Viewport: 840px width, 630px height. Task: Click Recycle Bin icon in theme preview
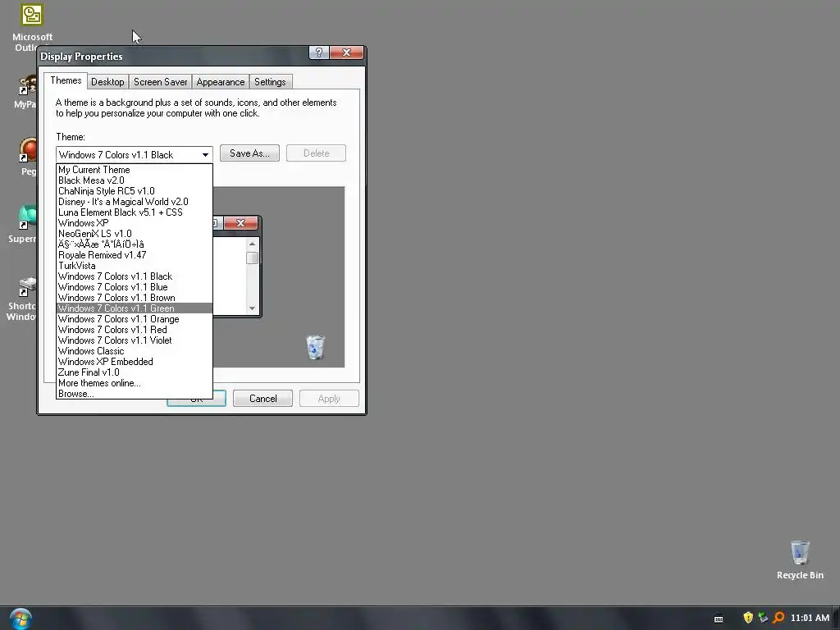click(x=315, y=347)
